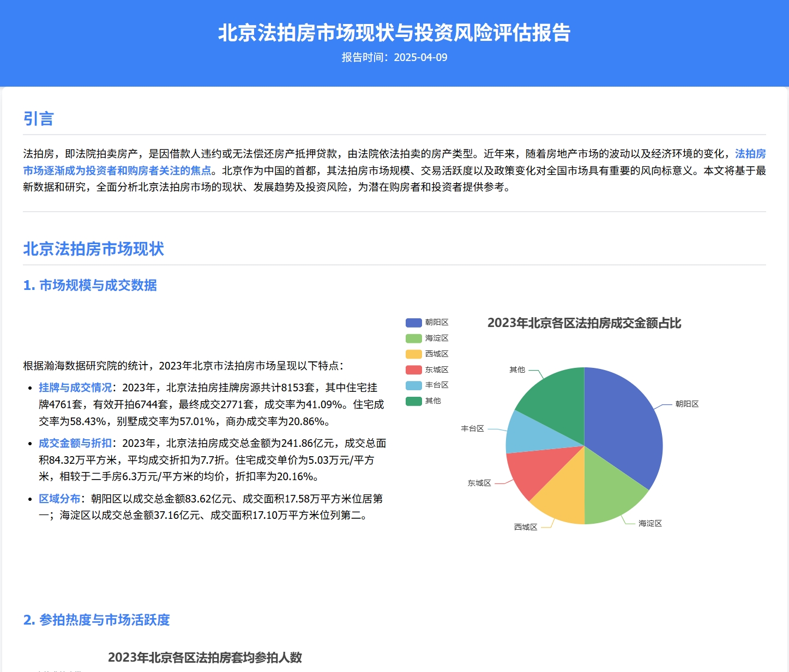Viewport: 789px width, 672px height.
Task: Click the 挂牌与成交情况 highlighted text
Action: coord(75,388)
